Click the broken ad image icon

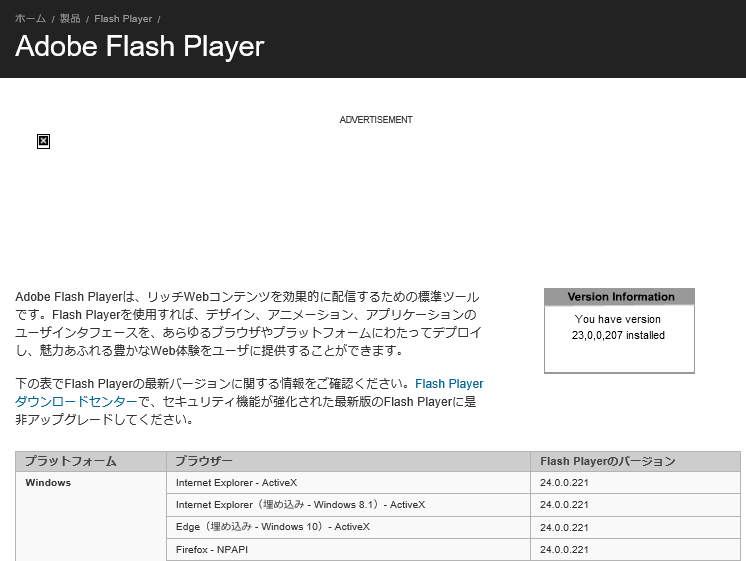point(43,141)
